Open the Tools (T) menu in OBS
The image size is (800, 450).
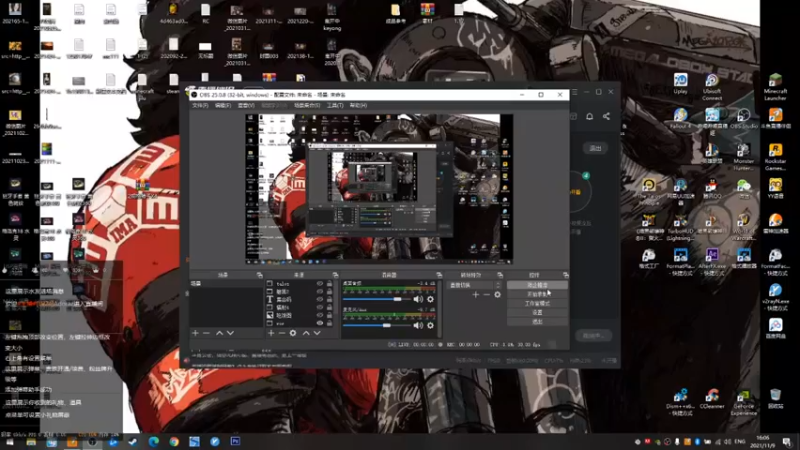(335, 106)
